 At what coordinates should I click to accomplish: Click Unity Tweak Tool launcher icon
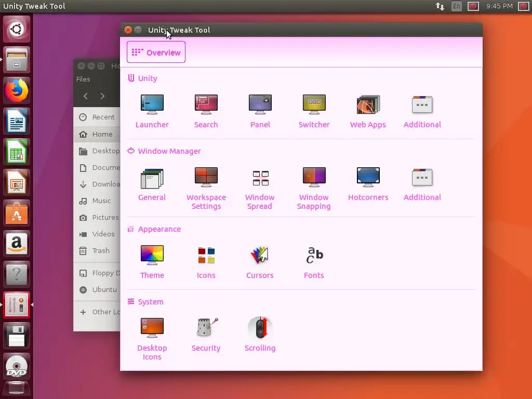coord(16,305)
